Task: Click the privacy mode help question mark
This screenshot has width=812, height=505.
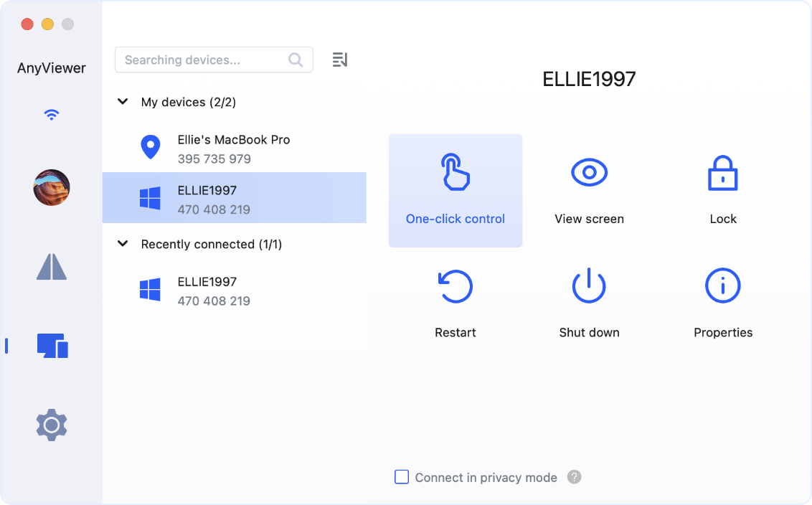Action: [574, 477]
